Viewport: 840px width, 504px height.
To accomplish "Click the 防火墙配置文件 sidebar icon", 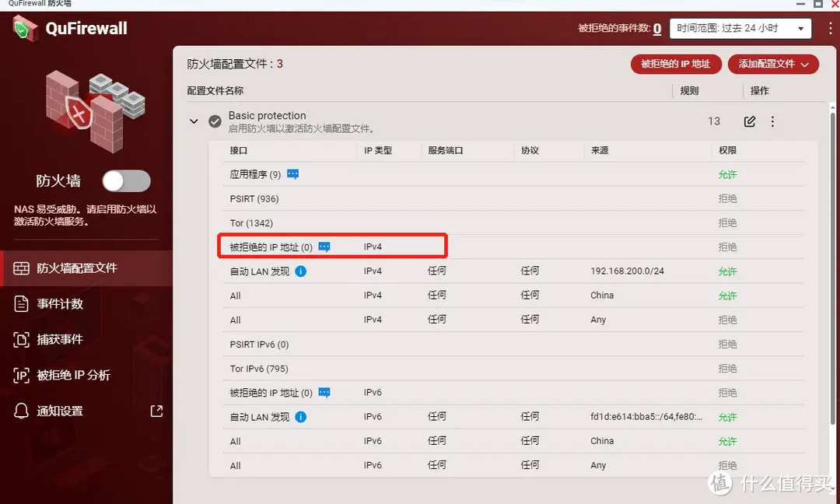I will [22, 268].
